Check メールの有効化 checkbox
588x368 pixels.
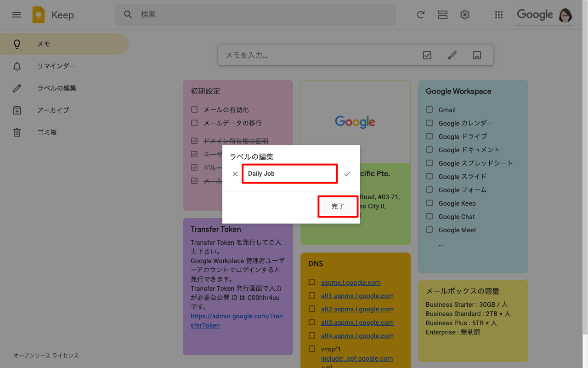click(x=194, y=109)
